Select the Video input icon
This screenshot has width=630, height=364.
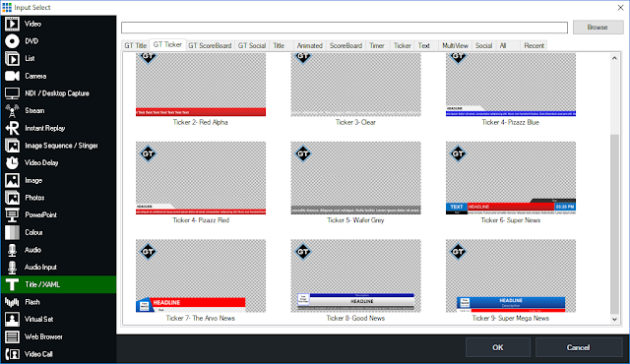coord(12,24)
